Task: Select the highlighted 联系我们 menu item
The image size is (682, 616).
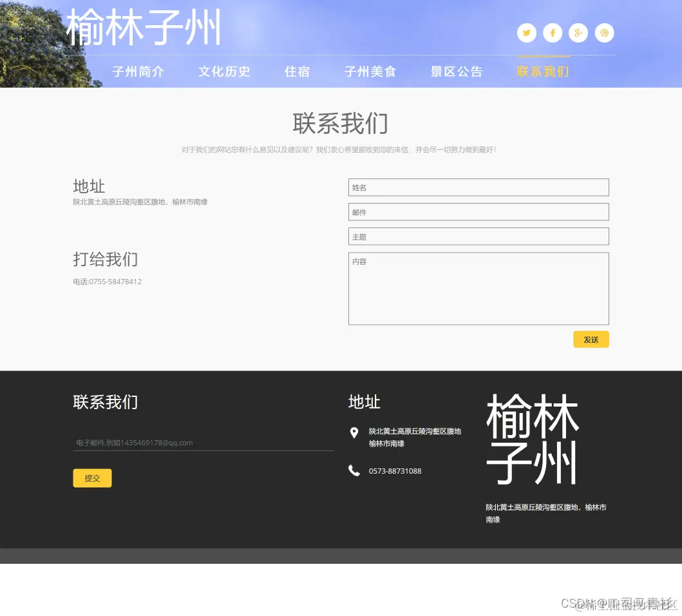Action: click(543, 72)
